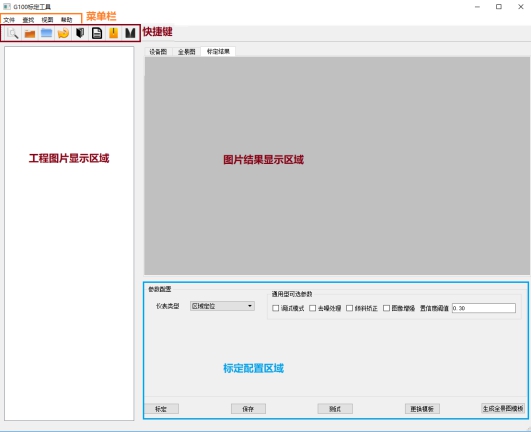This screenshot has width=531, height=432.
Task: Click the 置信度阈值 input field
Action: (x=484, y=308)
